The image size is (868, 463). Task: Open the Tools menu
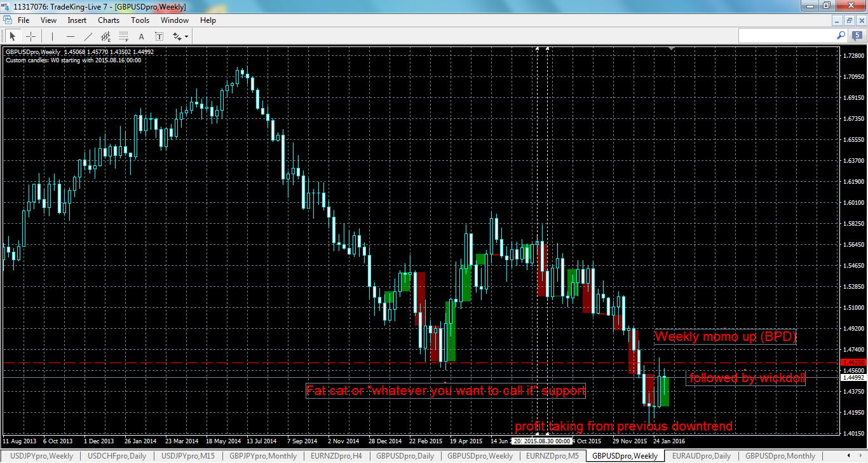(140, 20)
